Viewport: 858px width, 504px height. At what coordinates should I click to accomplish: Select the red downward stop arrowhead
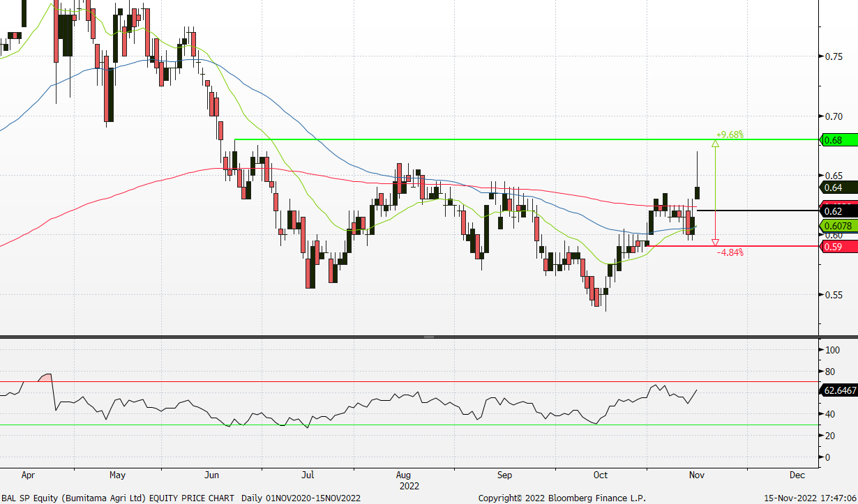(x=715, y=242)
